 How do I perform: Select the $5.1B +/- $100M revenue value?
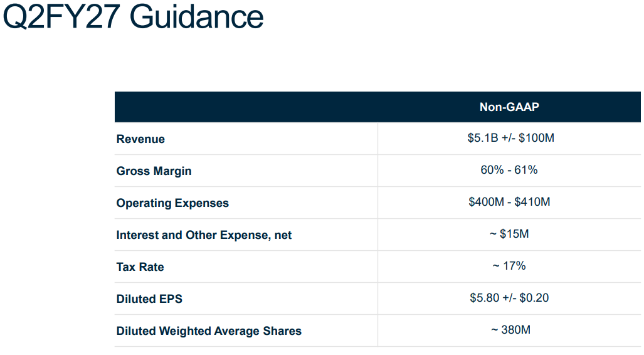pos(510,137)
